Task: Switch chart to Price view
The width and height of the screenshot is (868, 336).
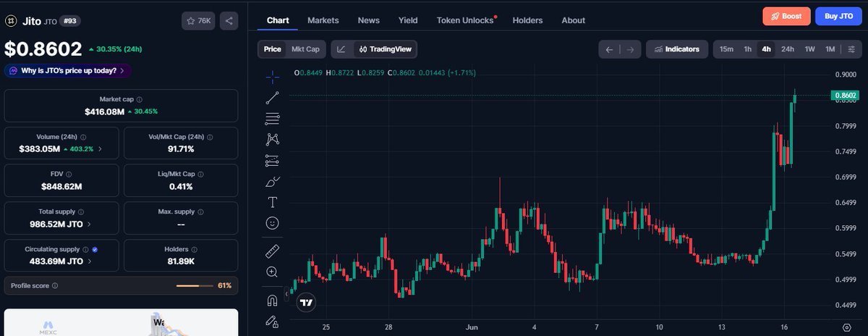Action: point(272,49)
